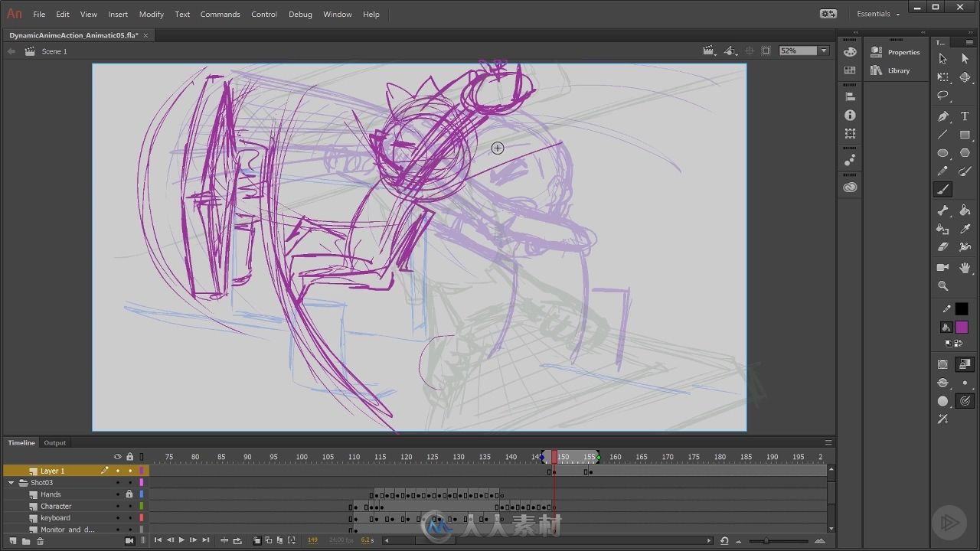Open the Commands menu

(220, 14)
